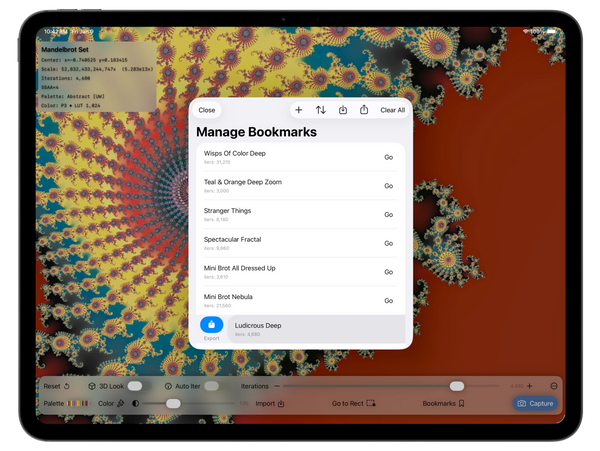Open Bookmarks from the bottom toolbar
Image resolution: width=600 pixels, height=451 pixels.
tap(444, 403)
